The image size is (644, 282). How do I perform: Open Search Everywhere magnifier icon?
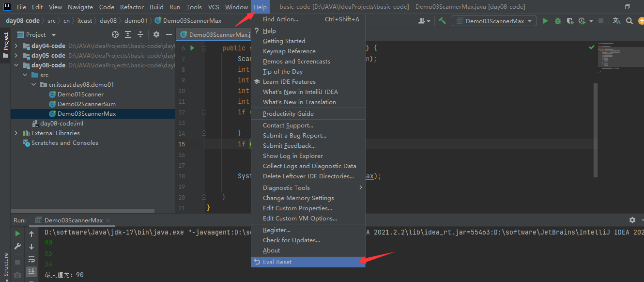pos(629,21)
